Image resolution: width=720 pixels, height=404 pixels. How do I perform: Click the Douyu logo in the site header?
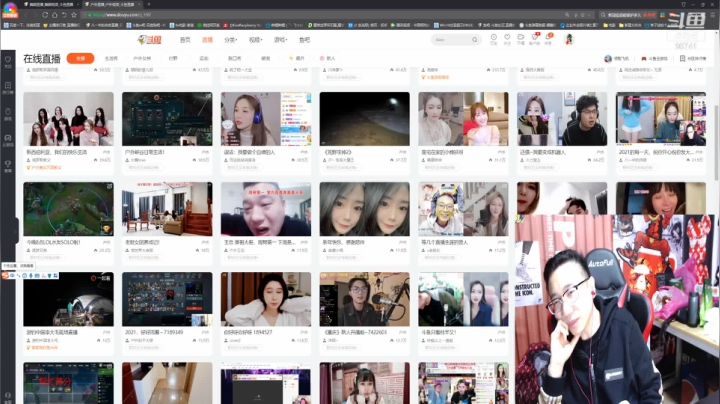pyautogui.click(x=150, y=40)
